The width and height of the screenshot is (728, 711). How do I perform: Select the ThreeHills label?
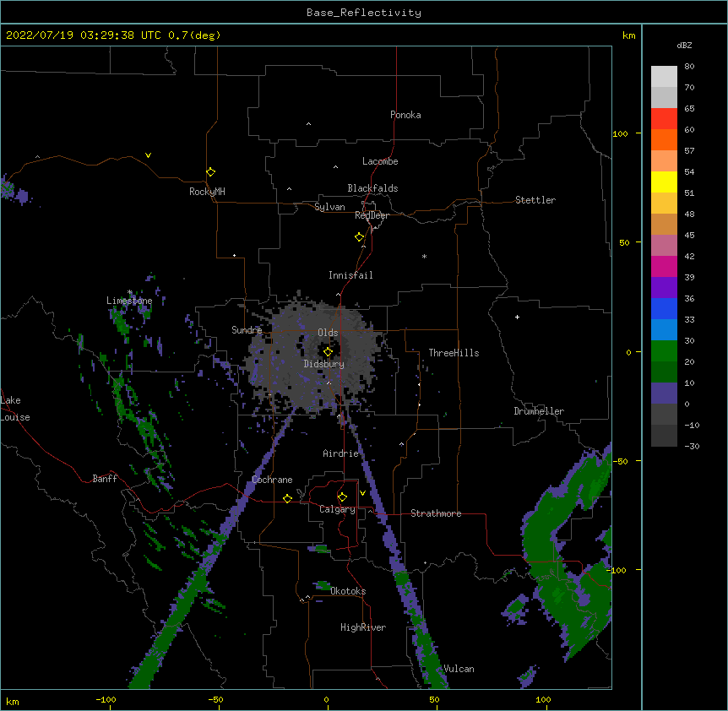[x=454, y=353]
